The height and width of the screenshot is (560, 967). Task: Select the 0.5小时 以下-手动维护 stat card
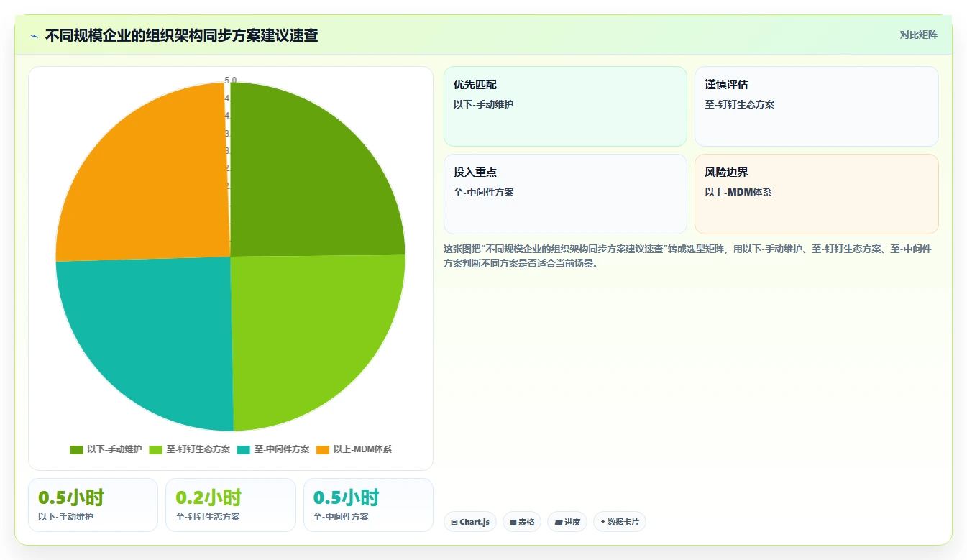point(93,505)
